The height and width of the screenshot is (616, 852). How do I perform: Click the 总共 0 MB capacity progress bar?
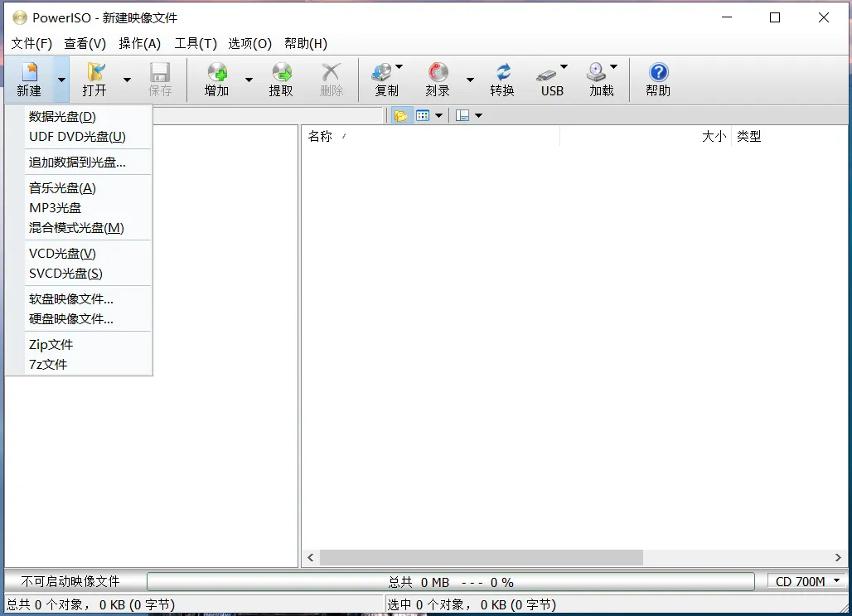click(x=451, y=582)
